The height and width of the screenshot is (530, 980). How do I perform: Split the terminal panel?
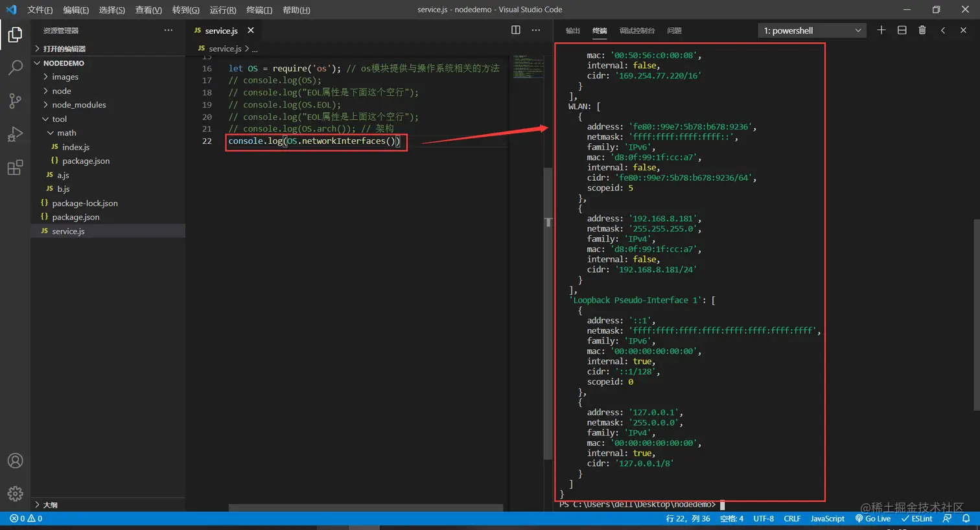click(x=902, y=30)
